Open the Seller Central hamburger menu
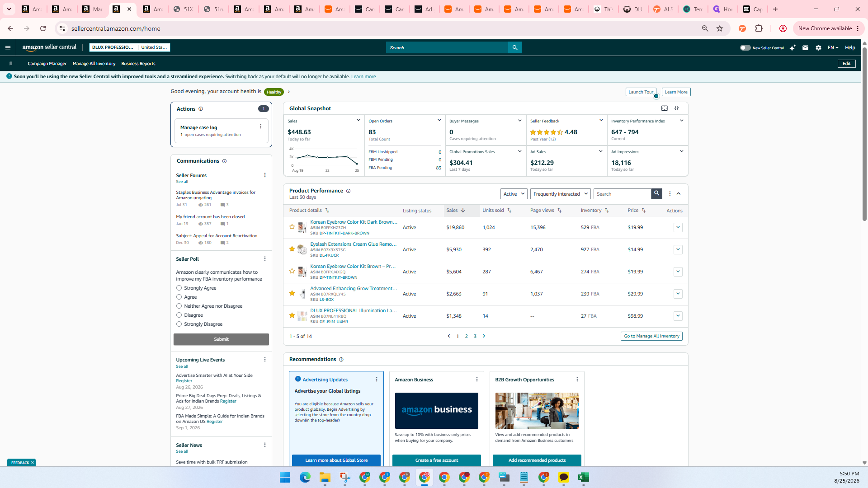Screen dimensions: 868x488 click(8, 47)
